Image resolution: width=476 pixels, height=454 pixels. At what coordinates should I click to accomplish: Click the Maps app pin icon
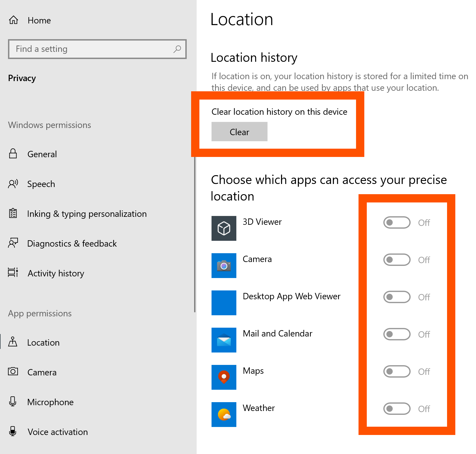224,377
